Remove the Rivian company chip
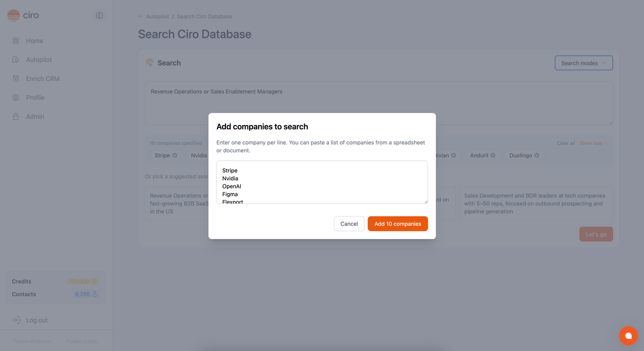Screen dimensions: 644x351 pos(452,155)
